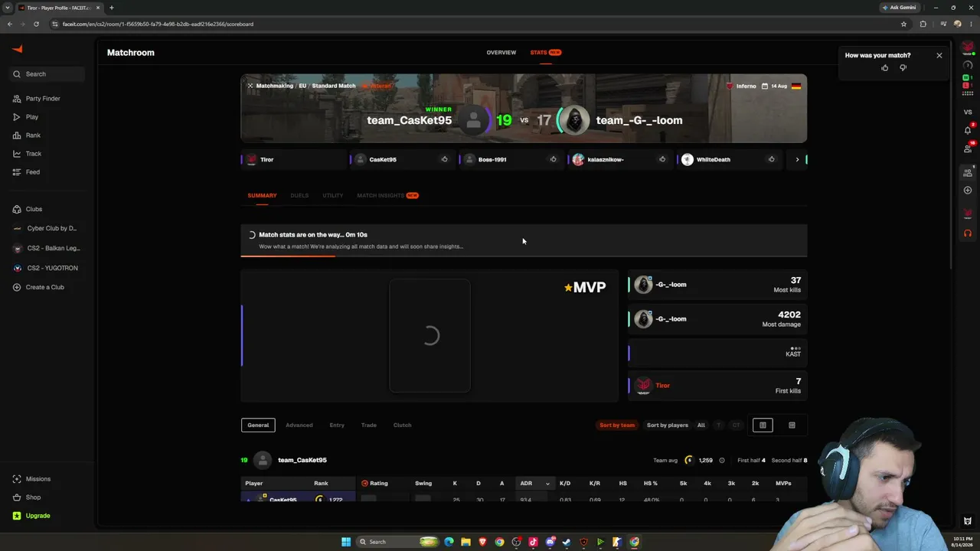The width and height of the screenshot is (980, 551).
Task: Switch to the second table layout view
Action: (792, 425)
